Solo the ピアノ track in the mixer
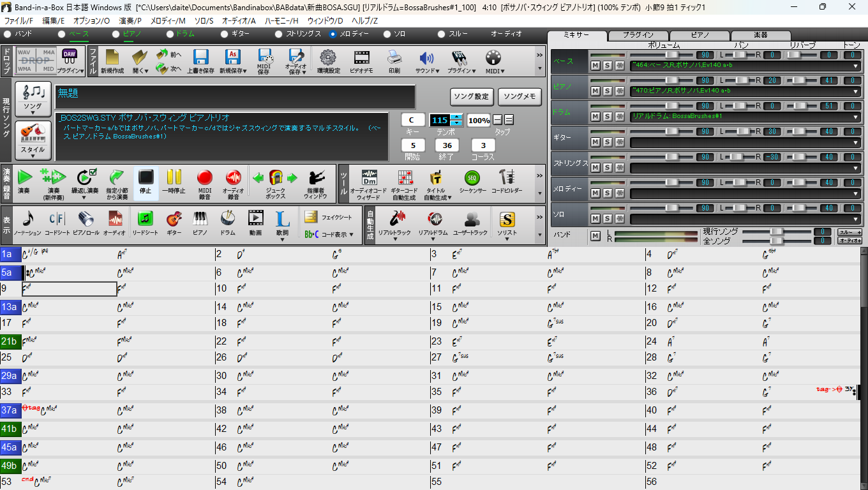The height and width of the screenshot is (490, 868). point(607,91)
